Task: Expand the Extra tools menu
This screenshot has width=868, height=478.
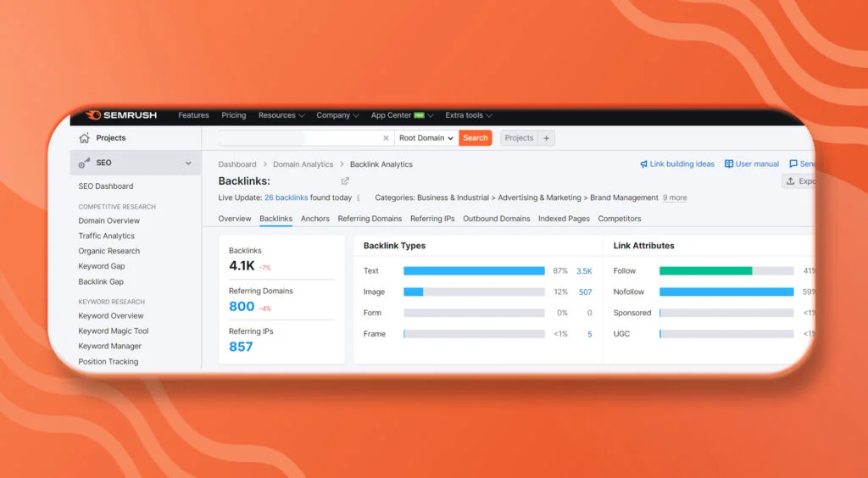Action: click(x=468, y=115)
